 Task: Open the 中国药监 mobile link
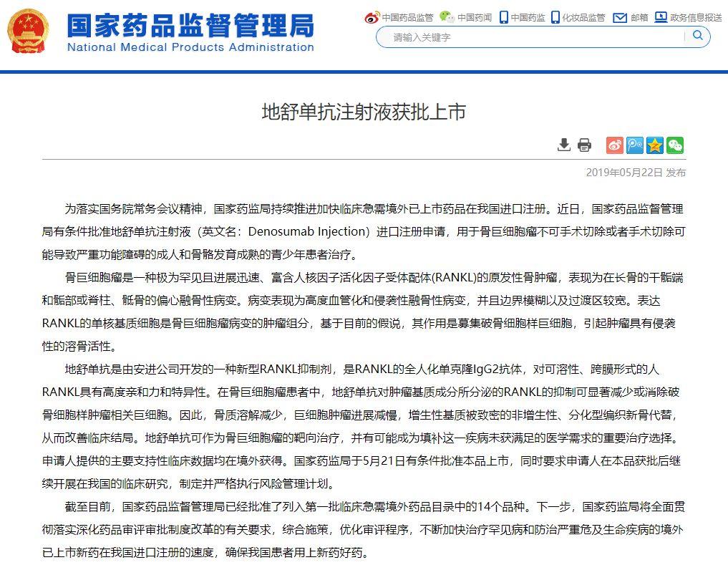pos(528,18)
